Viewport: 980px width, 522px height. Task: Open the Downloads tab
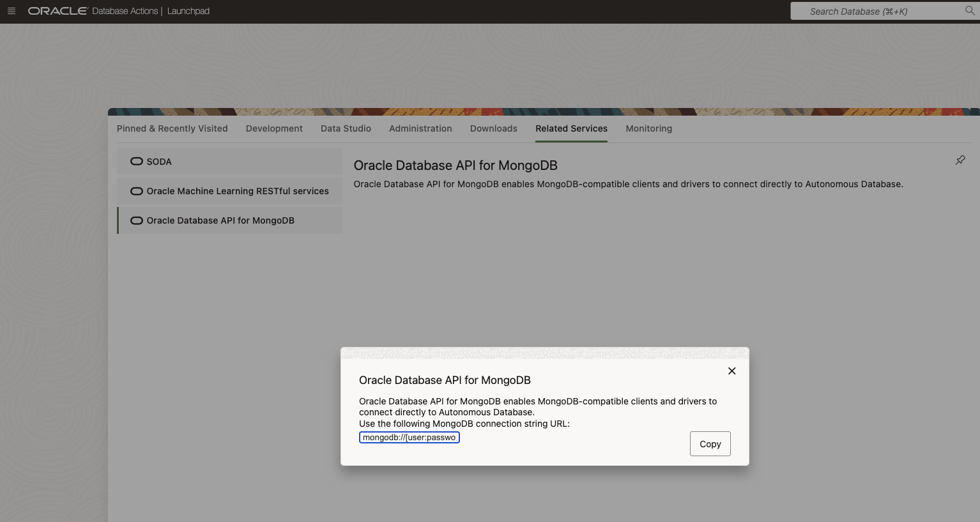coord(493,128)
